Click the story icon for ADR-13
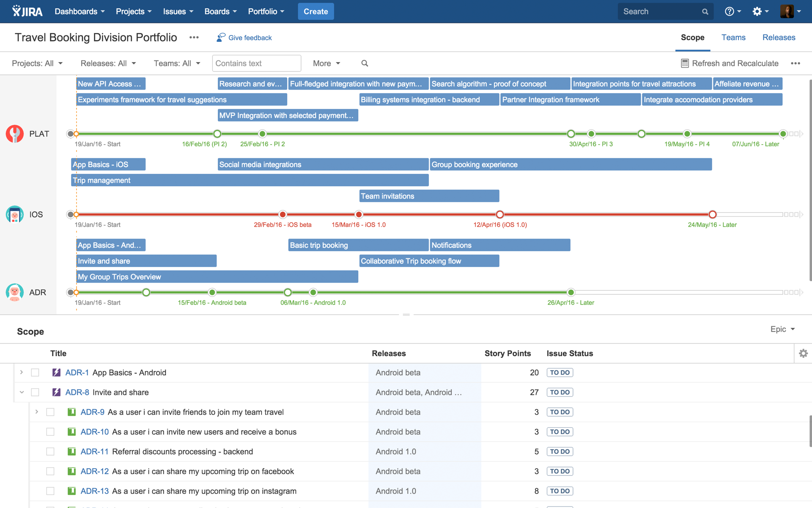 point(71,491)
